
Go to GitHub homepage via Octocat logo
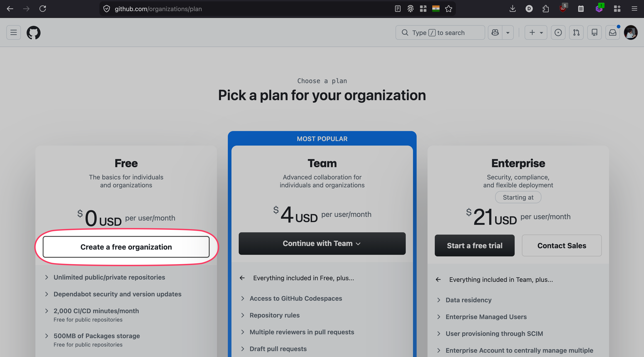pyautogui.click(x=34, y=32)
